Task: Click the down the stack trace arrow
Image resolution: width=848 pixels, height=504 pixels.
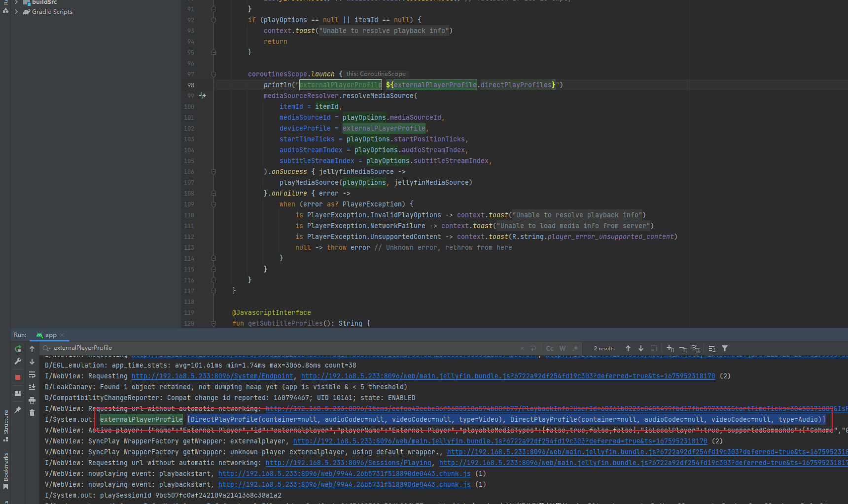Action: [32, 362]
